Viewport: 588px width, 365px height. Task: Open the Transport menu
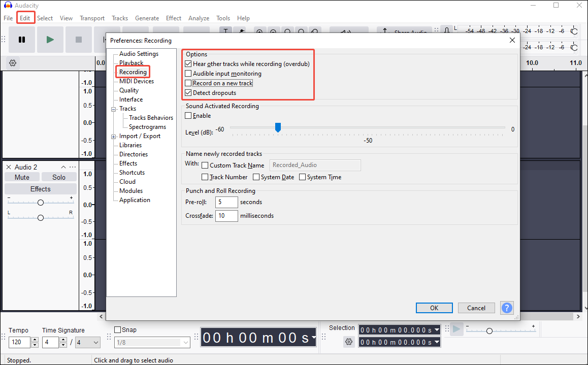[92, 18]
